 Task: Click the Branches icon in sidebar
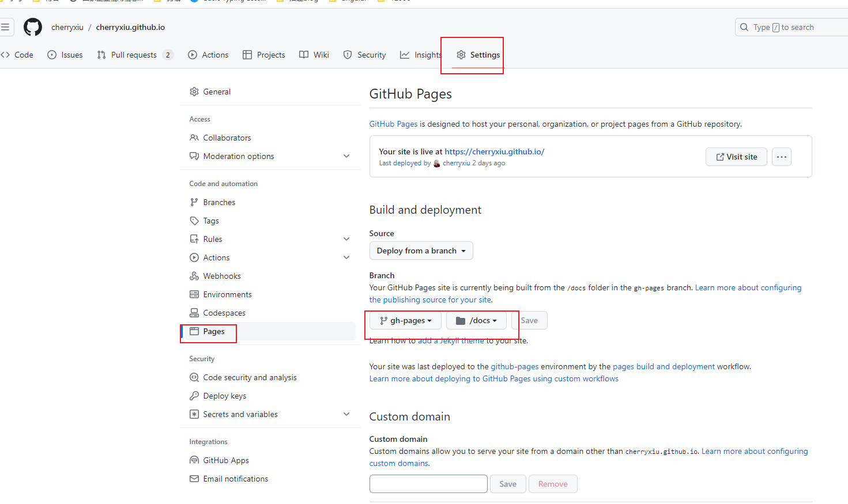[x=194, y=202]
